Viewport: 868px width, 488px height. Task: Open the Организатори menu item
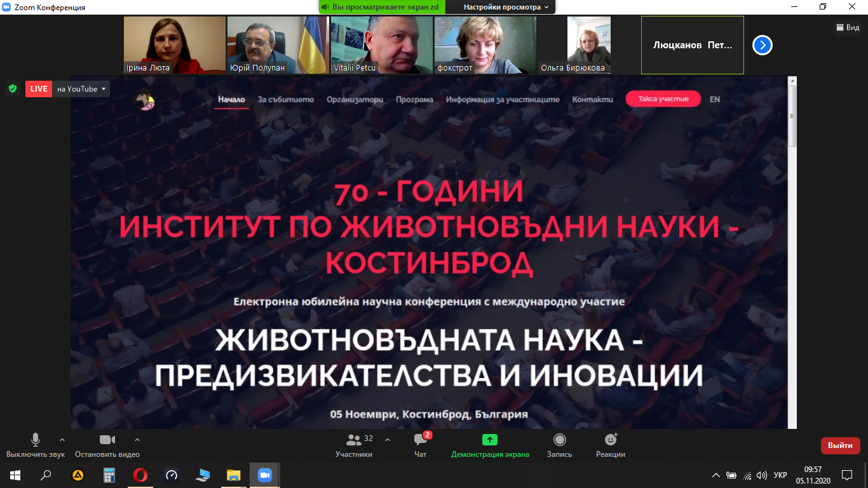(x=355, y=100)
